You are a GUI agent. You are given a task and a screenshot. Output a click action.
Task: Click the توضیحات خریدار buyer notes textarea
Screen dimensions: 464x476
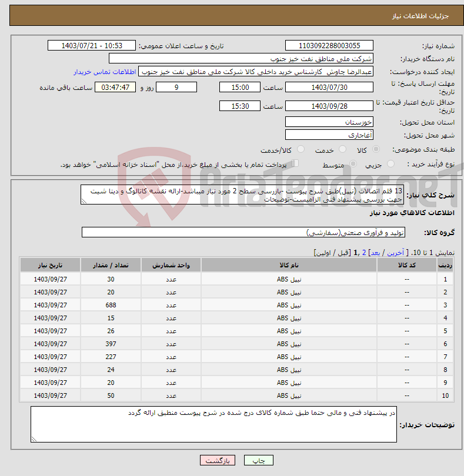(x=213, y=424)
